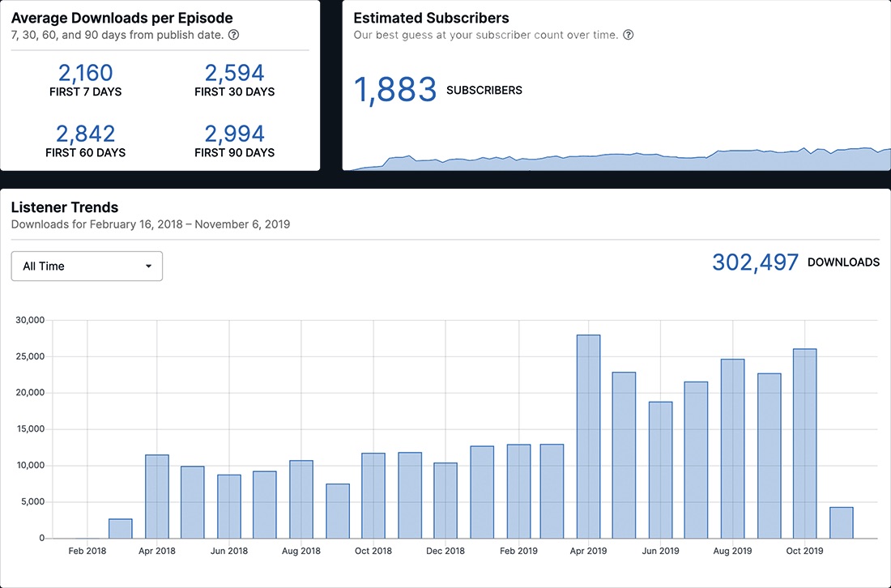The height and width of the screenshot is (588, 891).
Task: Click the 15,000 y-axis label
Action: tap(29, 429)
